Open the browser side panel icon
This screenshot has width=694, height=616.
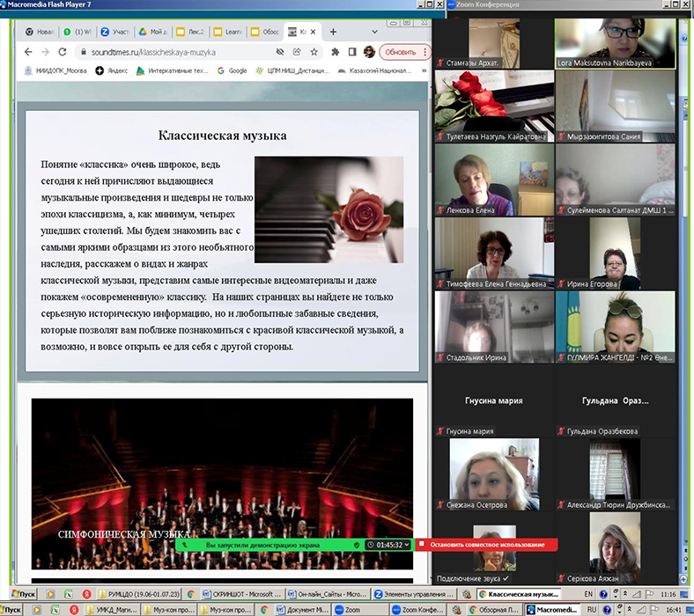coord(352,52)
